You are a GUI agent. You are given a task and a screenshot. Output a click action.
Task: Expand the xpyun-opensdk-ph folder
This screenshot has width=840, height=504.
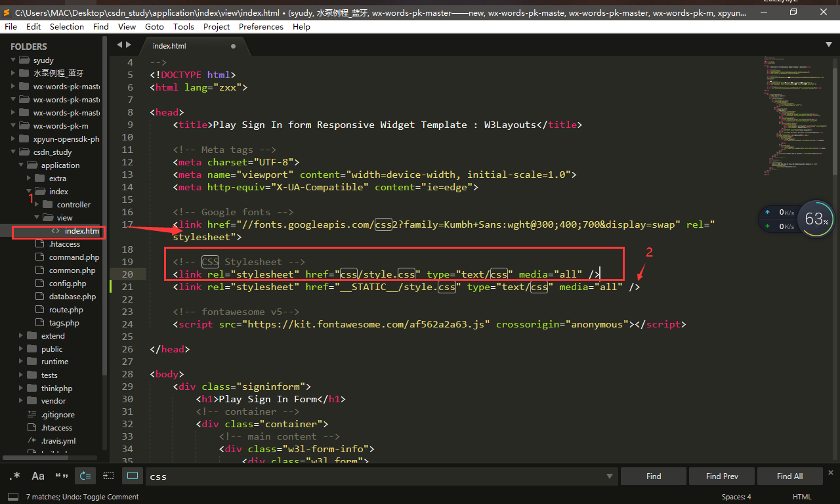click(x=12, y=139)
